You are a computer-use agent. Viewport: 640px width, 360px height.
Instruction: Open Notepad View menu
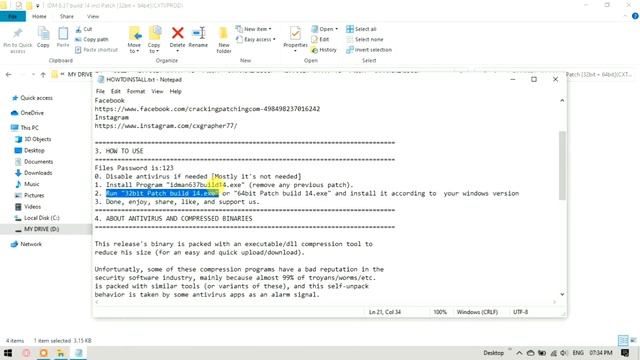157,91
